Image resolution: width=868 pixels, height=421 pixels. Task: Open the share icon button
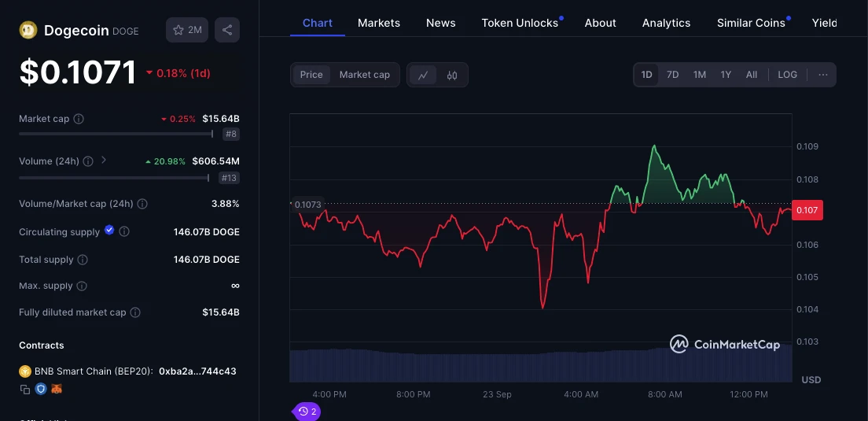coord(227,30)
